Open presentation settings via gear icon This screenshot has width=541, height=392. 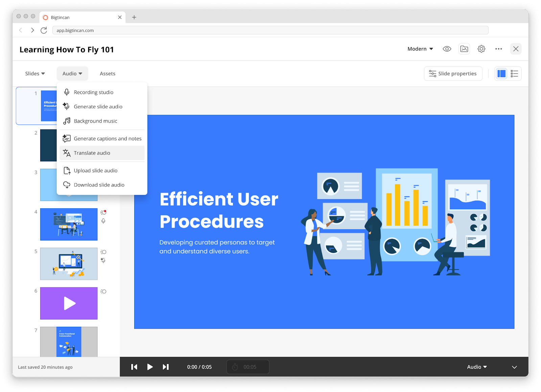click(x=481, y=49)
